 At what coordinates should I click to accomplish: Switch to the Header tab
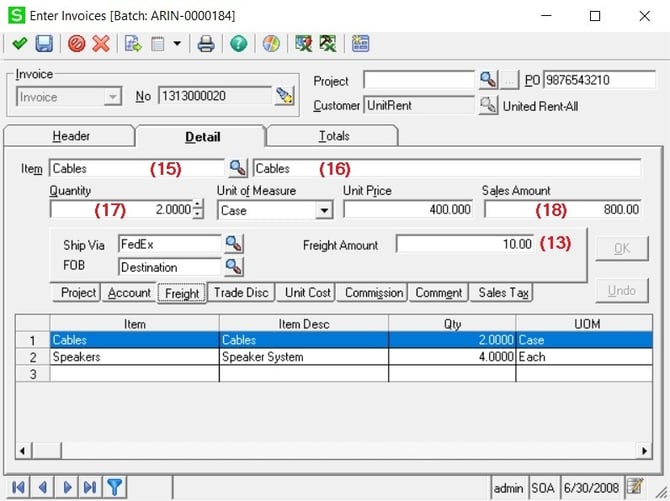(x=71, y=136)
